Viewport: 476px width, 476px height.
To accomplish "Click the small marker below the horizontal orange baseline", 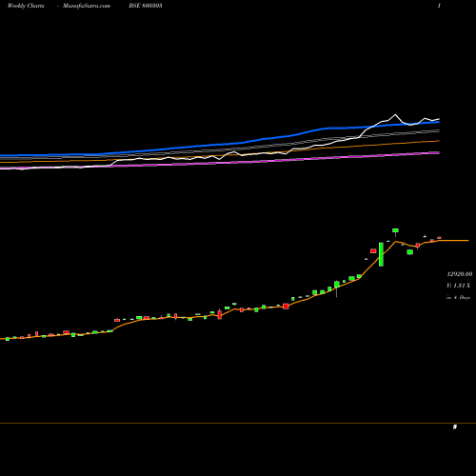I will pos(455,426).
